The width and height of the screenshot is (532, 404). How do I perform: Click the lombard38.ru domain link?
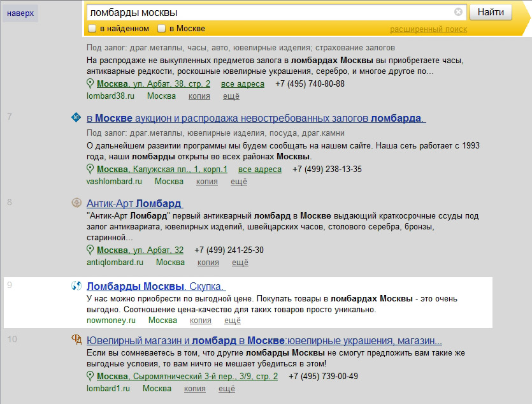[110, 96]
